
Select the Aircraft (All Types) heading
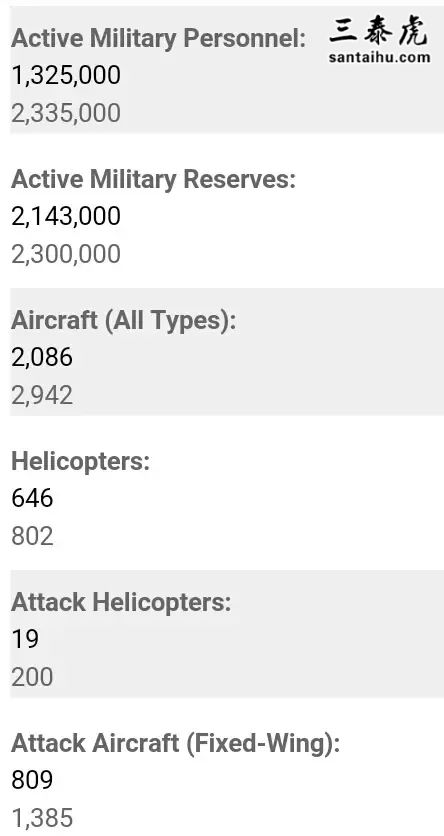(123, 320)
